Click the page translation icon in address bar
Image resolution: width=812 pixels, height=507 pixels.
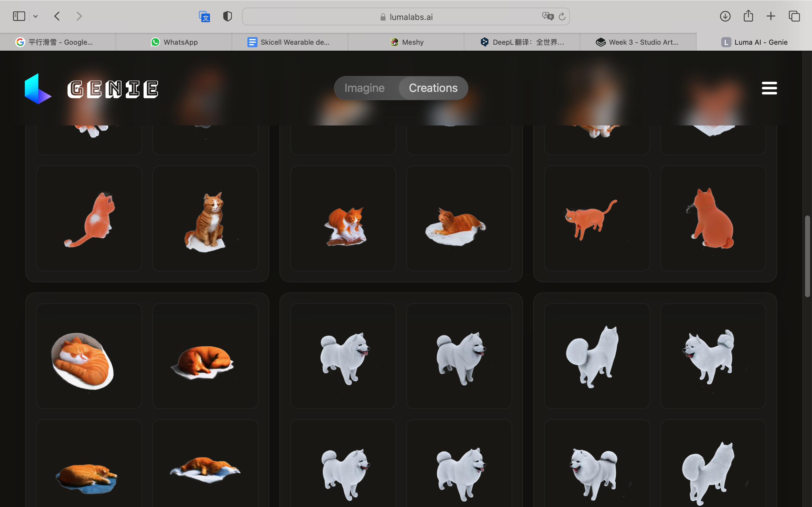(547, 16)
